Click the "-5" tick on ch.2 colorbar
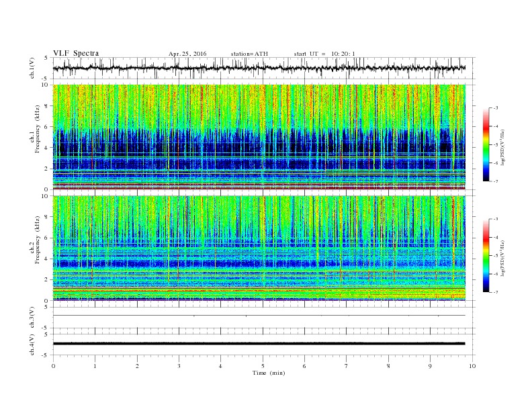This screenshot has width=532, height=411. [x=495, y=255]
